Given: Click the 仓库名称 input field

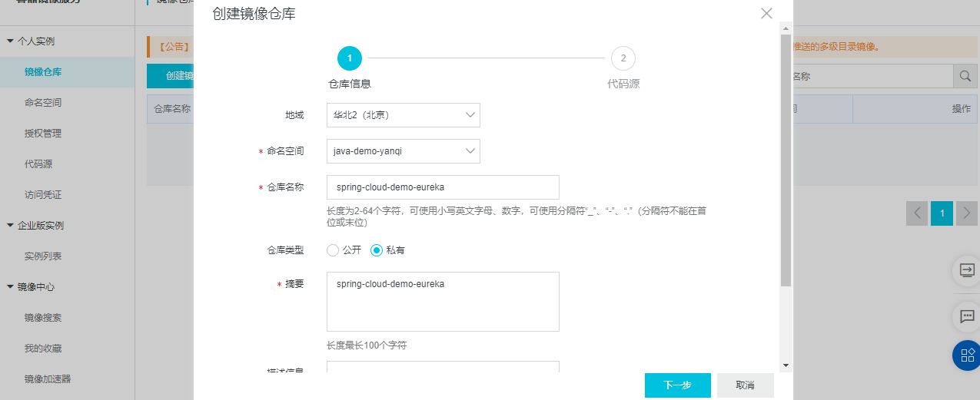Looking at the screenshot, I should 443,187.
